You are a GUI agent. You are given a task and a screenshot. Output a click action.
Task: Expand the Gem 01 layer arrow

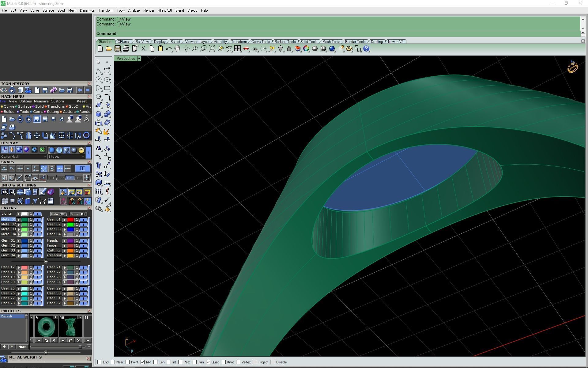pos(19,241)
